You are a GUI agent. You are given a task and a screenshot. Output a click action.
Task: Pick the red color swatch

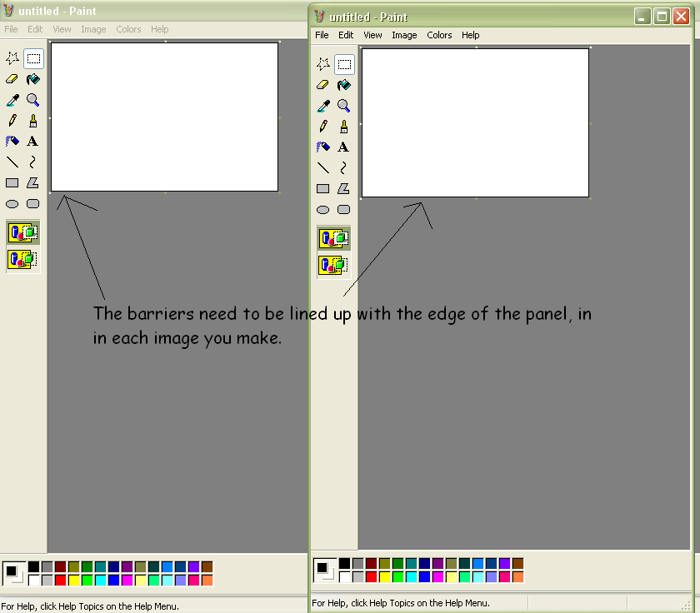(x=370, y=576)
